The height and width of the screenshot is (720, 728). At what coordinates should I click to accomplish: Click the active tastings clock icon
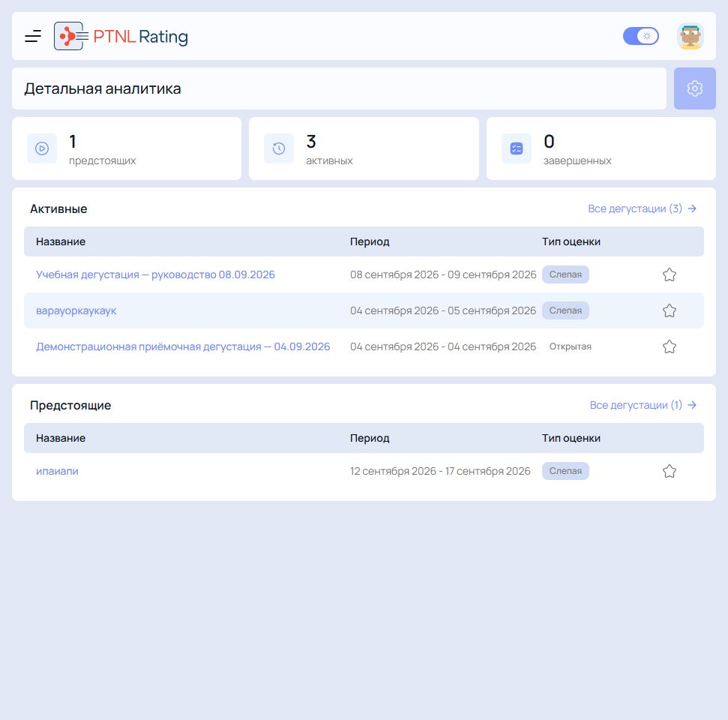[x=279, y=148]
